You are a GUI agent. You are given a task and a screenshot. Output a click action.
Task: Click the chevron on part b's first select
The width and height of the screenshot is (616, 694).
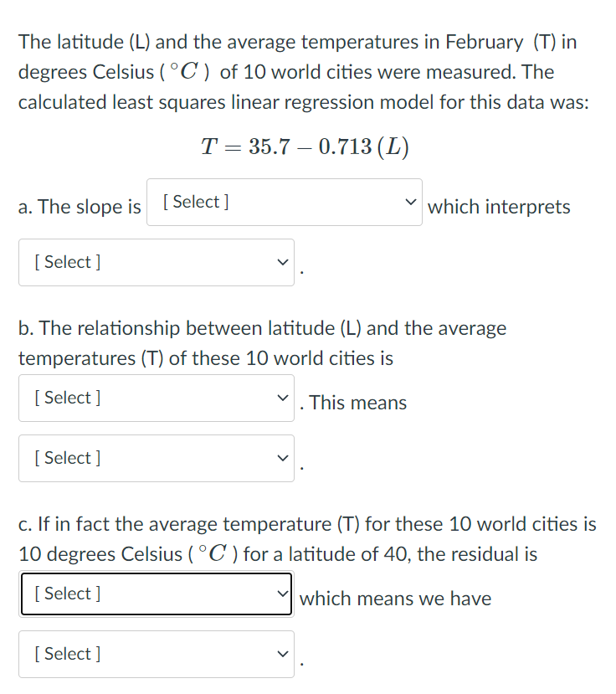coord(282,398)
